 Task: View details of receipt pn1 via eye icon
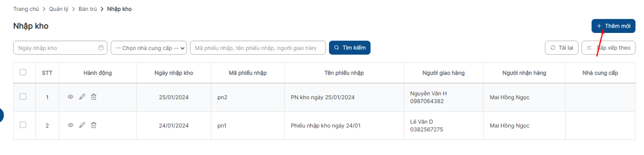(70, 125)
